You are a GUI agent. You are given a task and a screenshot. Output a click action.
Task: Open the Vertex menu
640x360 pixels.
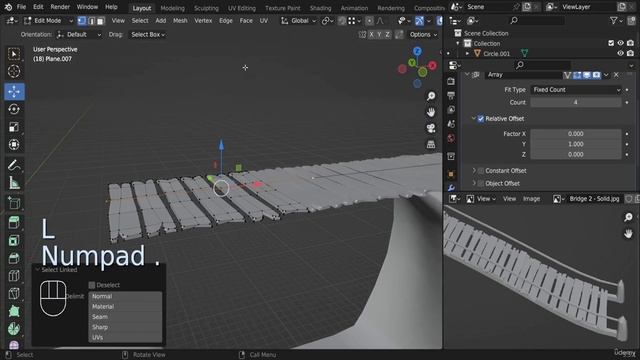tap(203, 20)
